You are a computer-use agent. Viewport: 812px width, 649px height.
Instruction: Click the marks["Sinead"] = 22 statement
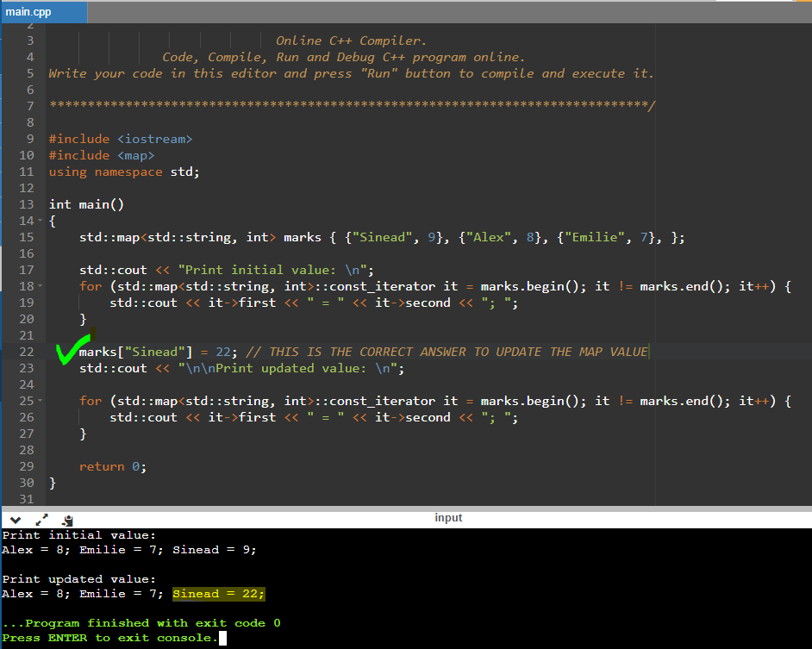click(x=155, y=352)
